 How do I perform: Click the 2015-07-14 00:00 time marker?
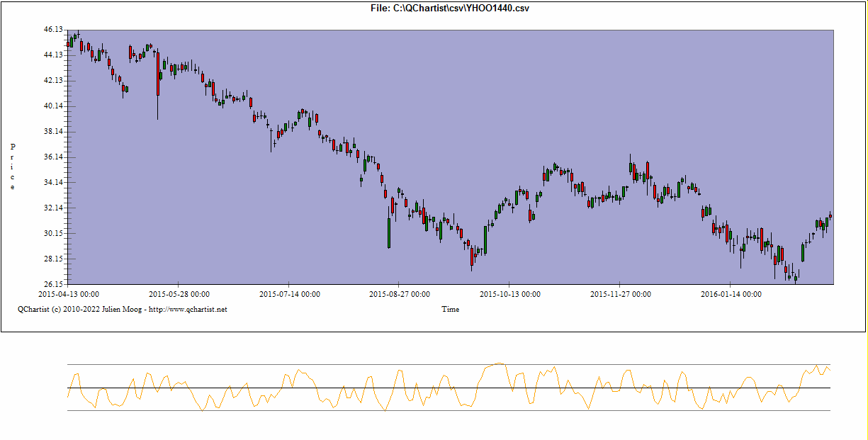(289, 294)
